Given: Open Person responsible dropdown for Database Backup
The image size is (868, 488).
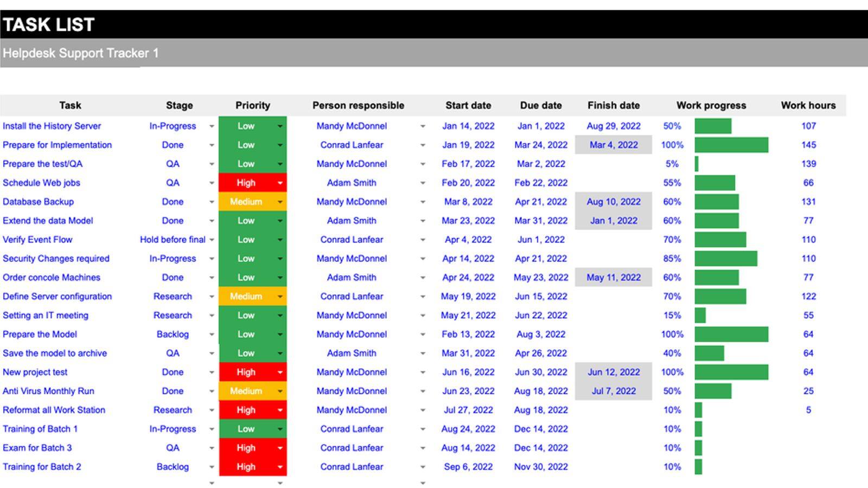Looking at the screenshot, I should click(x=423, y=202).
